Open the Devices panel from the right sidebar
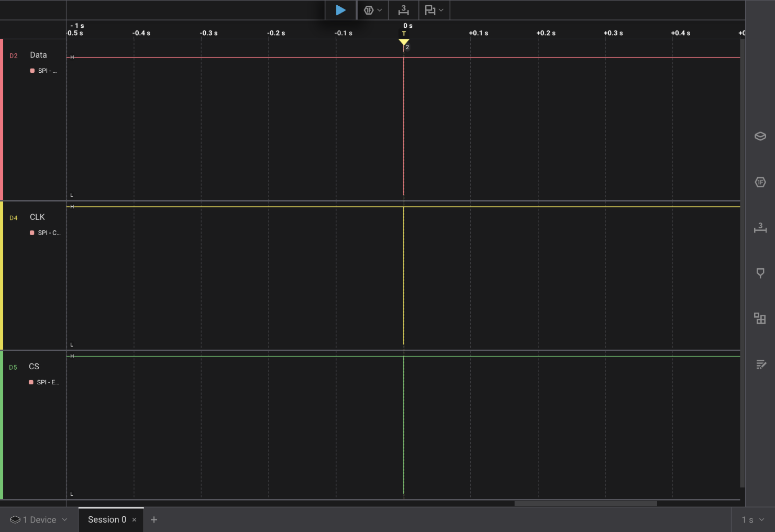Image resolution: width=775 pixels, height=532 pixels. (760, 136)
